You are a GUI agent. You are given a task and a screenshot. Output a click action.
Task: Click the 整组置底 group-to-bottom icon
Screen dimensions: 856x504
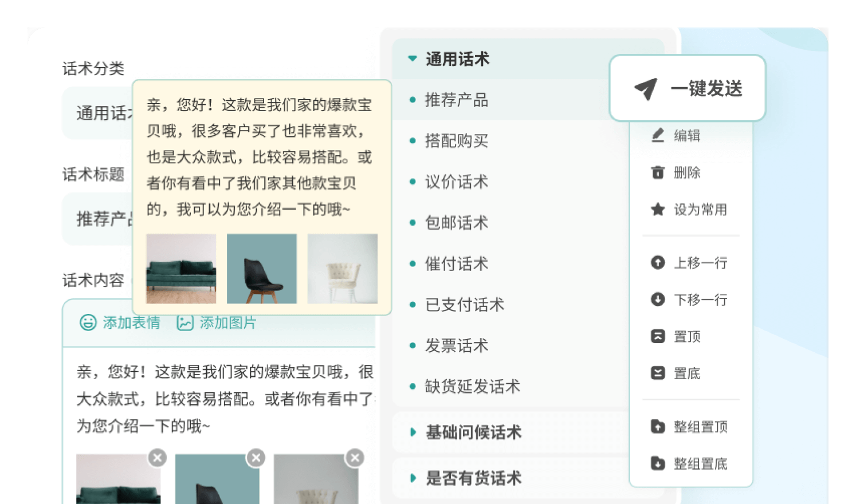[658, 463]
